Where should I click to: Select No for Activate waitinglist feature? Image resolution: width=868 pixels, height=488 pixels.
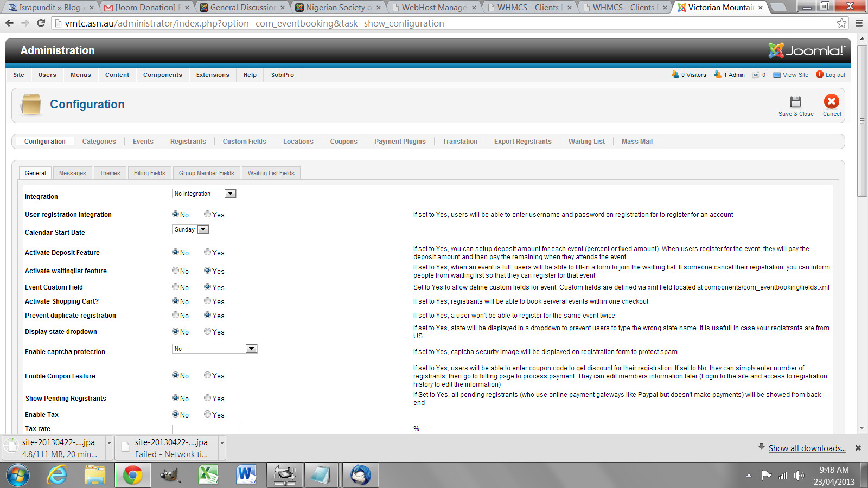pos(176,271)
